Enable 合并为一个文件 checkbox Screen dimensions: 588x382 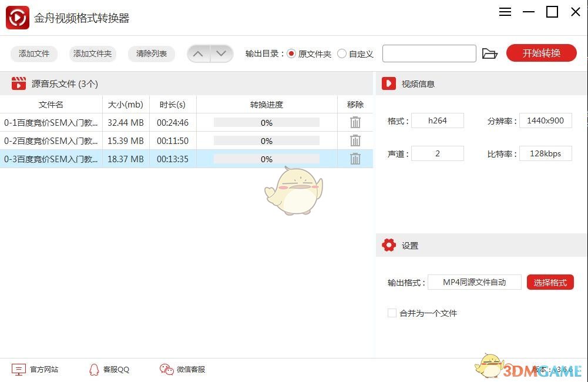[392, 313]
